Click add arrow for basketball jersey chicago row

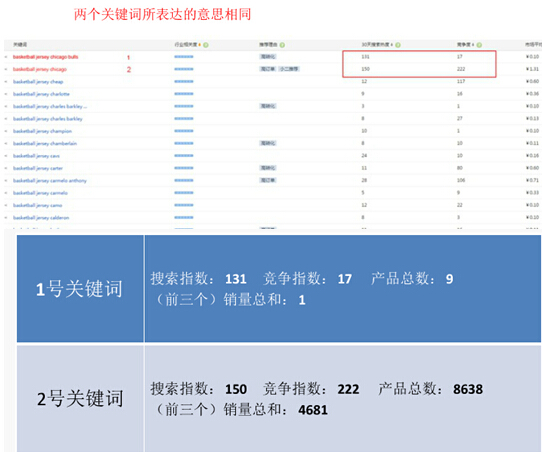click(6, 69)
